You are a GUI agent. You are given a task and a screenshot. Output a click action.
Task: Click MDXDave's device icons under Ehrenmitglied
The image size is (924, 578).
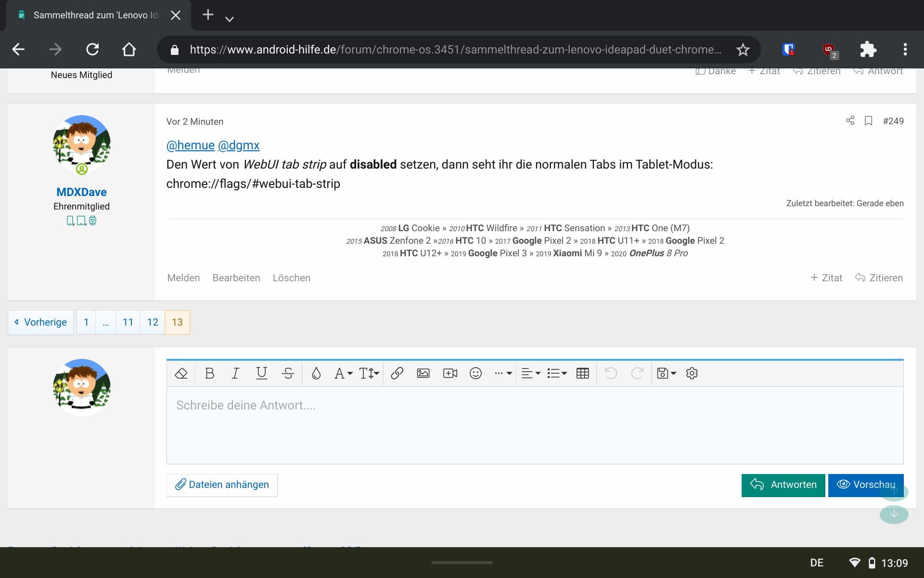[81, 221]
